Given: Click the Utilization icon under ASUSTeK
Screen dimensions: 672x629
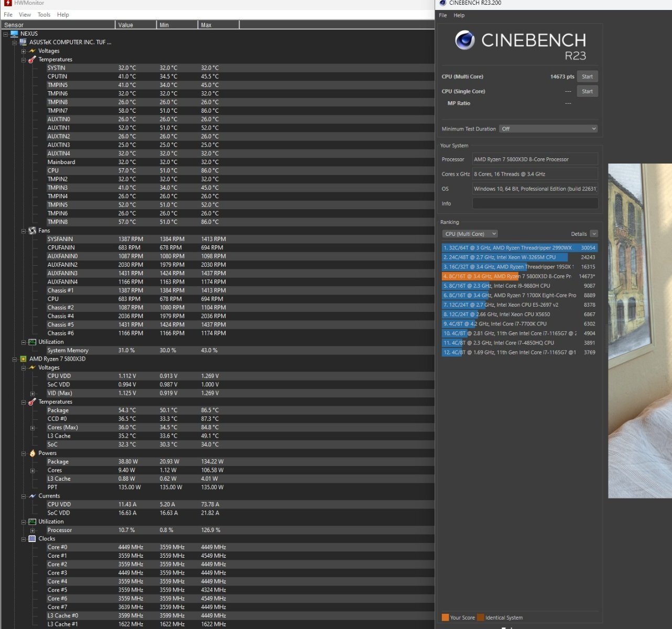Looking at the screenshot, I should (x=32, y=342).
